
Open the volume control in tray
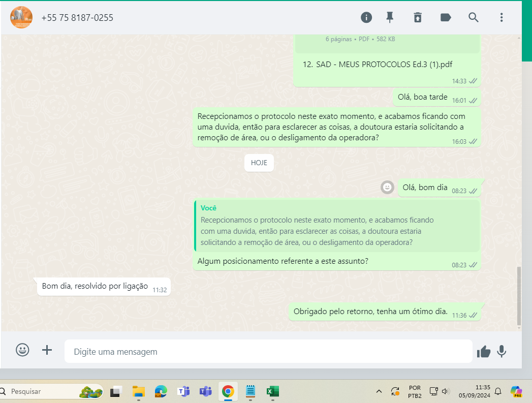(446, 391)
